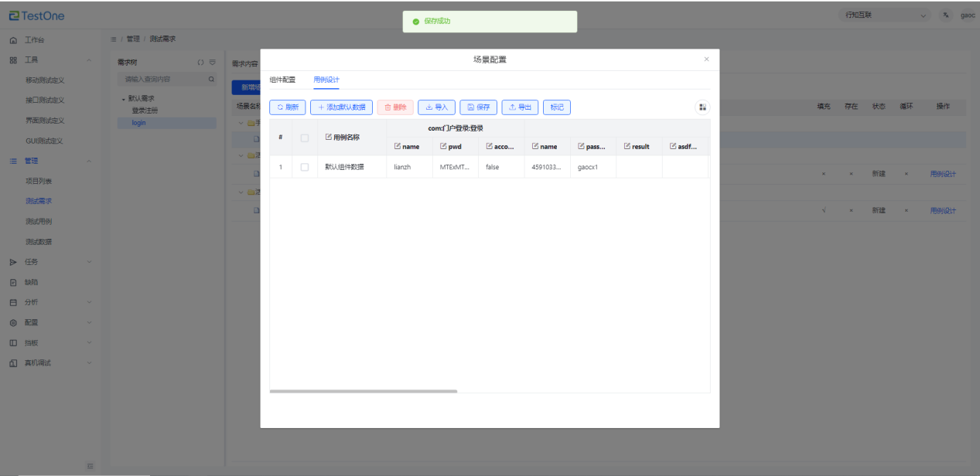Expand the 真机调试 menu chevron
Image resolution: width=980 pixels, height=476 pixels.
point(89,362)
